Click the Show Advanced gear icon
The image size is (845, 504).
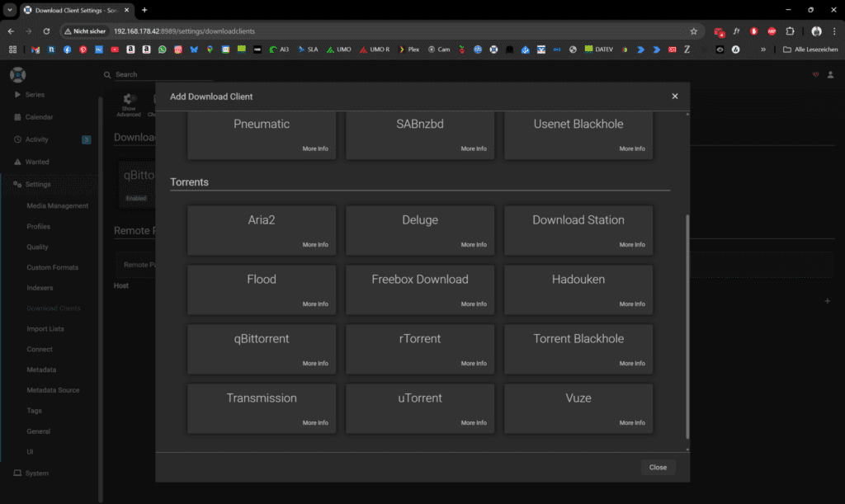pos(128,98)
